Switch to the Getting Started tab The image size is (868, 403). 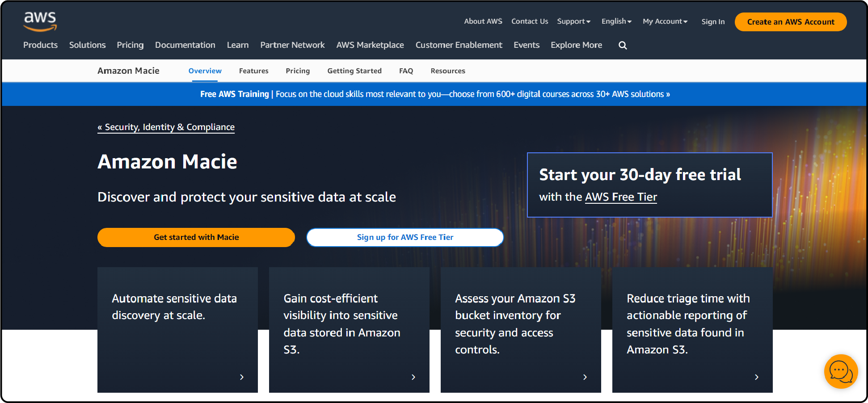click(354, 71)
